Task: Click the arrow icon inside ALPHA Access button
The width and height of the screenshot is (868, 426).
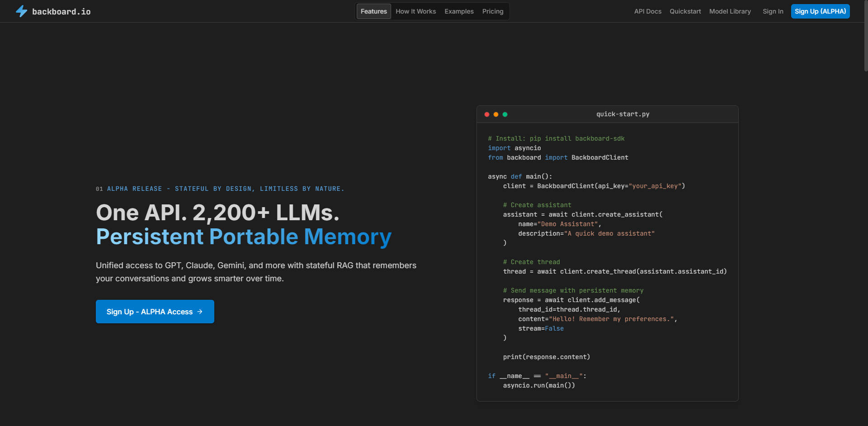Action: click(x=200, y=312)
